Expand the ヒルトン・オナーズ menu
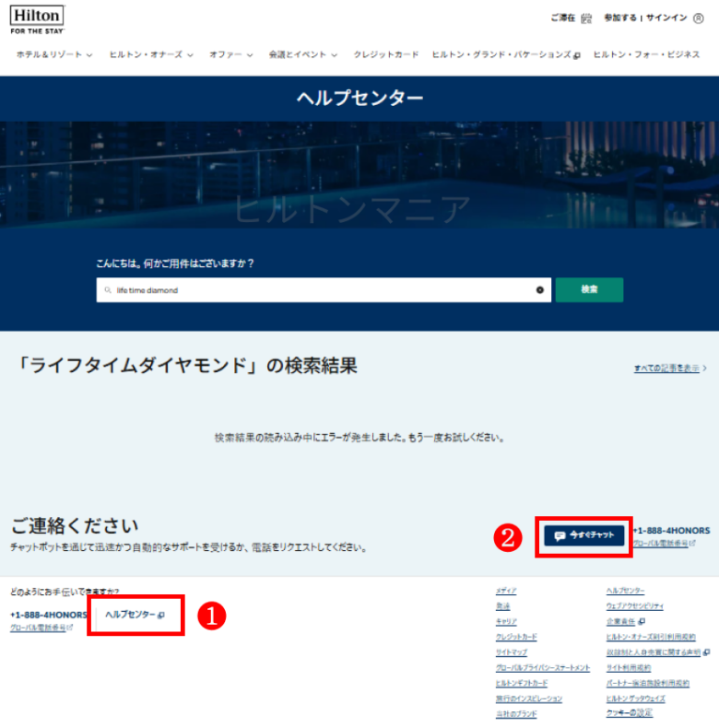The image size is (719, 728). pos(151,54)
